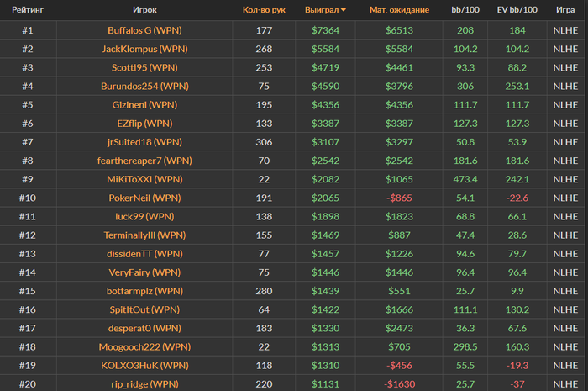Image resolution: width=588 pixels, height=391 pixels.
Task: Open MiKiToXXI player profile
Action: (144, 179)
